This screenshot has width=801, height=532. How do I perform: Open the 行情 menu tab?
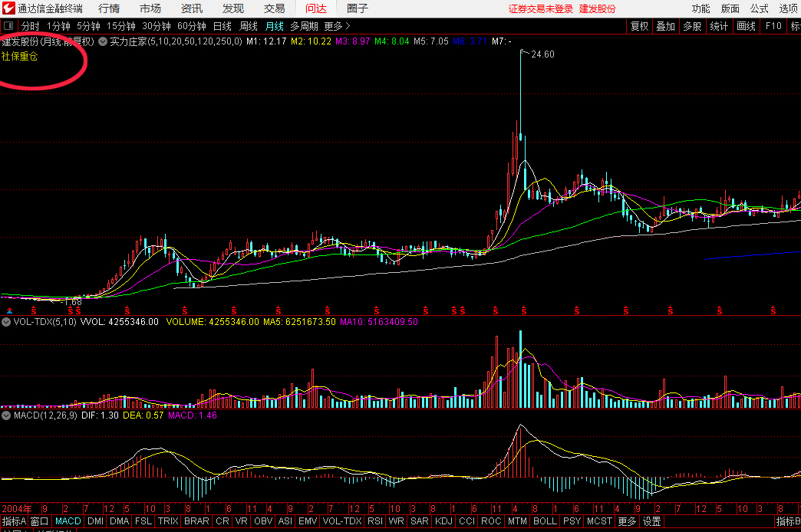pos(109,8)
